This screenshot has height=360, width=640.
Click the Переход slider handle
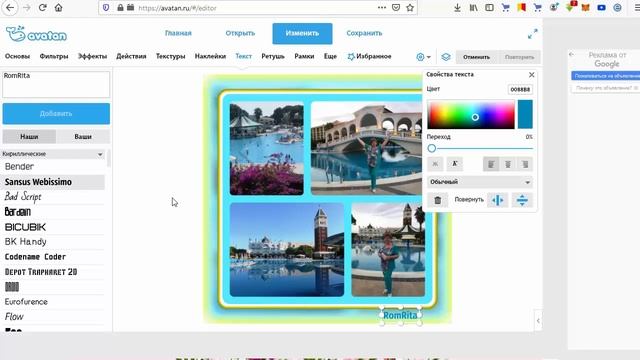(x=432, y=149)
